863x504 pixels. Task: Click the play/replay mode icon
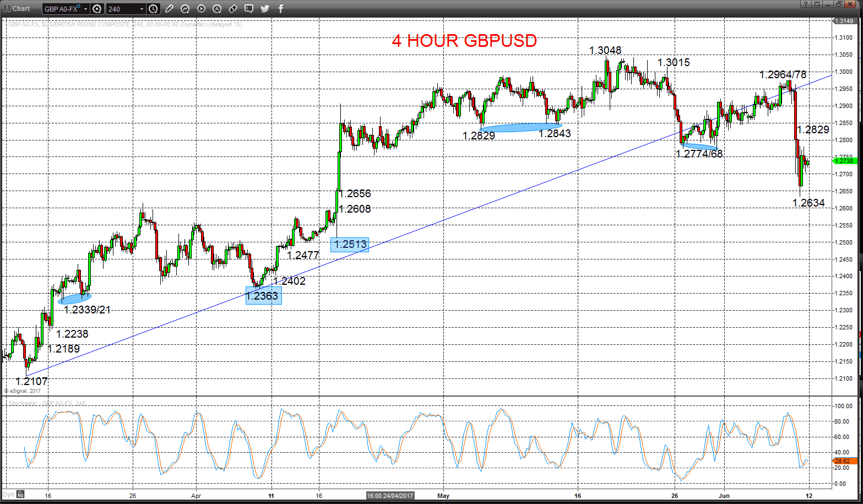[x=201, y=9]
